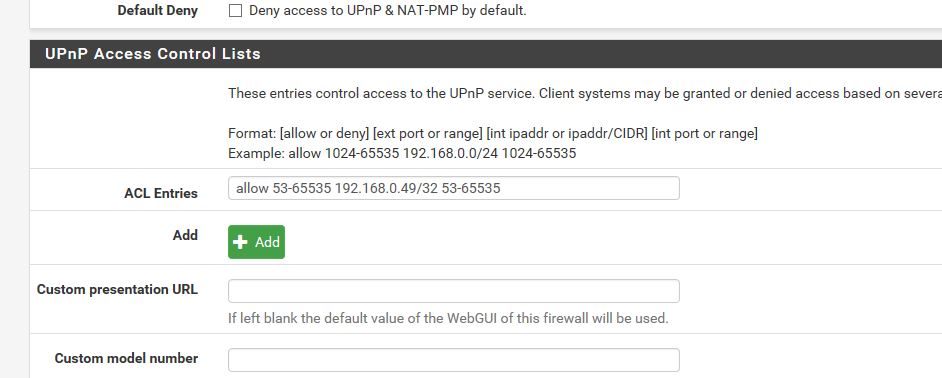This screenshot has height=378, width=942.
Task: Enable the Default Deny checkbox
Action: point(236,11)
